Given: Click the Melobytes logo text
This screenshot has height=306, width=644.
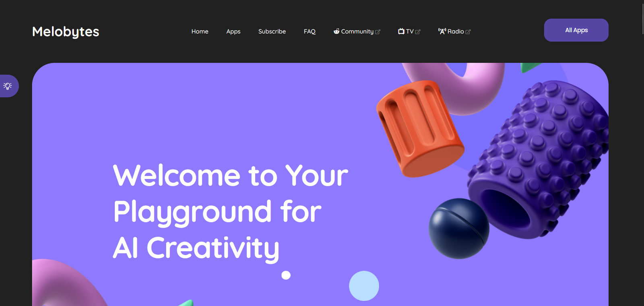Looking at the screenshot, I should pos(66,31).
